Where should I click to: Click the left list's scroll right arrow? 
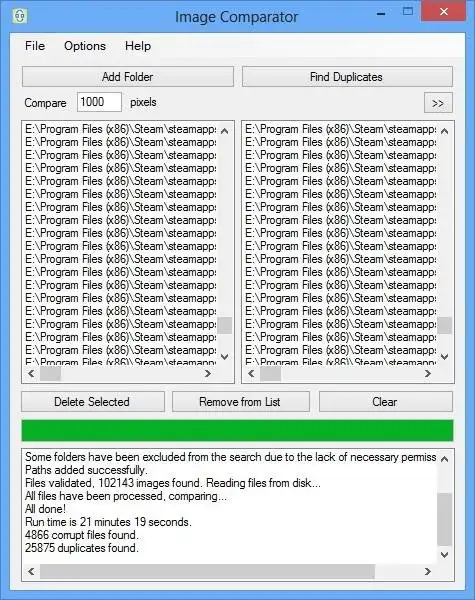(x=207, y=373)
